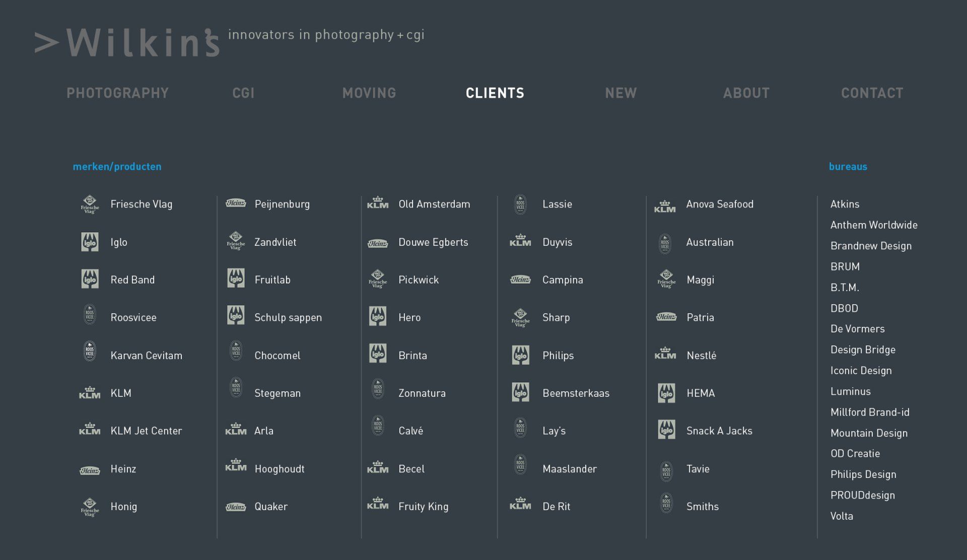
Task: Navigate to the About page
Action: [746, 93]
